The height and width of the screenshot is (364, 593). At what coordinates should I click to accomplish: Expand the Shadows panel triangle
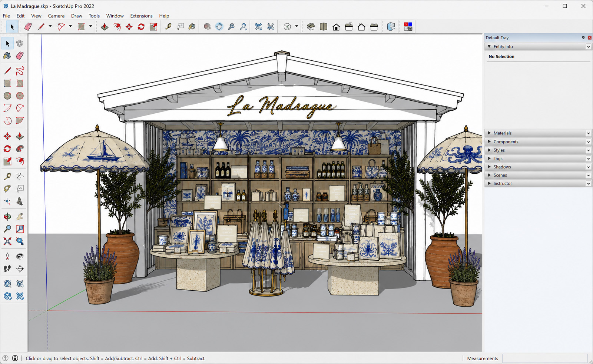pos(489,167)
